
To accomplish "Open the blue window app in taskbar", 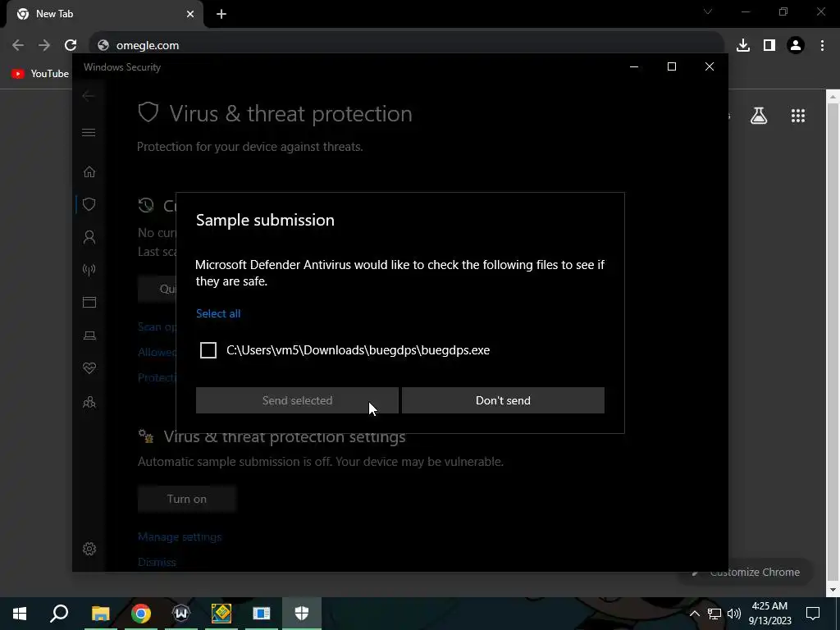I will pos(262,614).
